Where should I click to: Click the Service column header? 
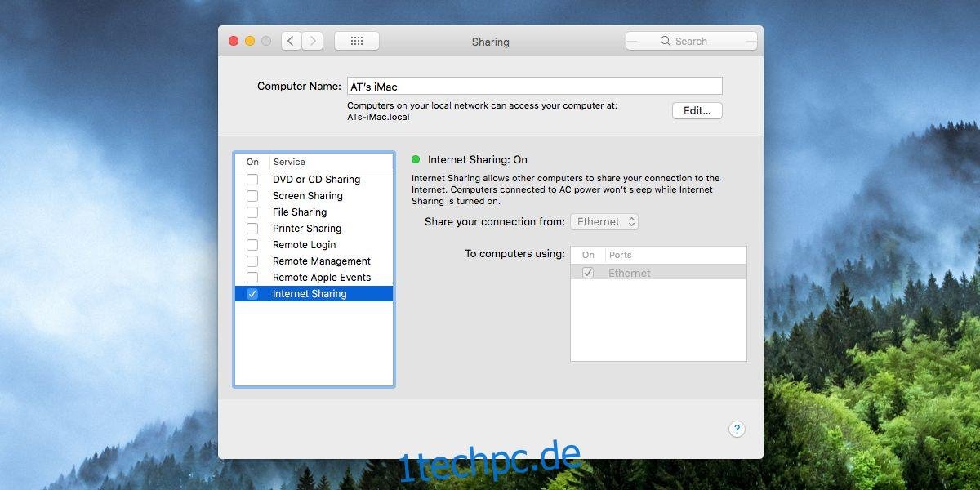coord(332,162)
